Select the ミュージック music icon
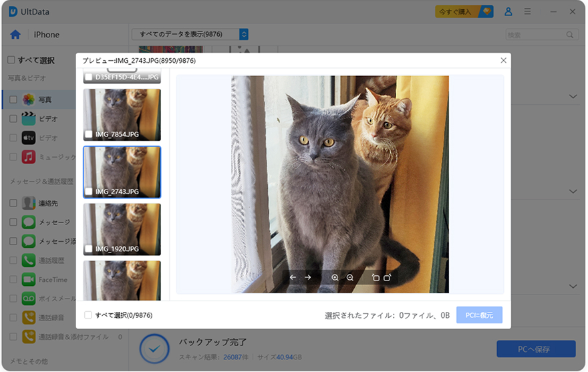588x372 pixels. click(29, 157)
